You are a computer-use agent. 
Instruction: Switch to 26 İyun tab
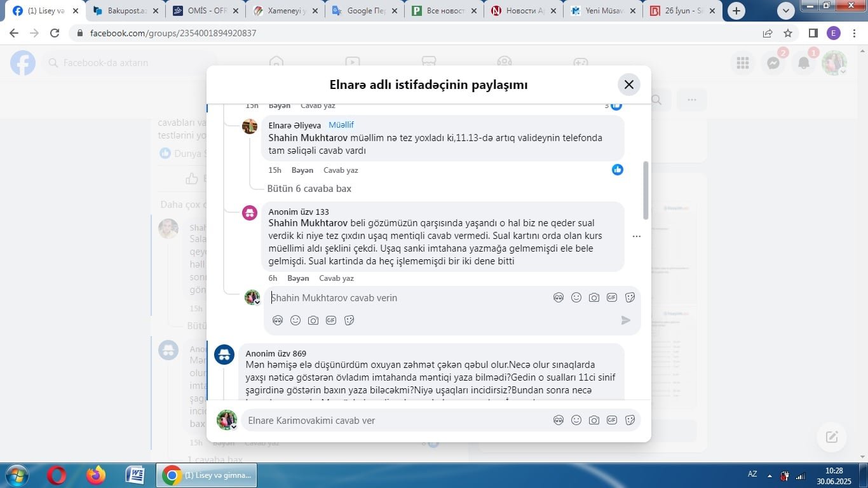[x=682, y=11]
